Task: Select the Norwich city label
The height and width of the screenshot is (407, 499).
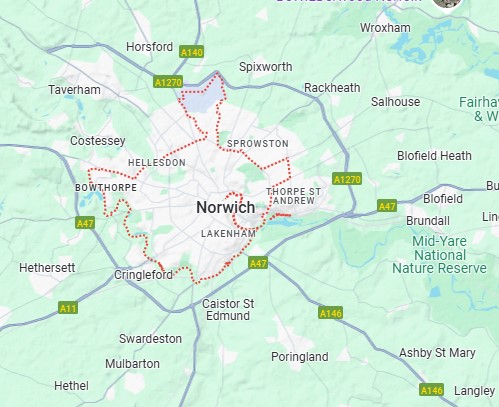Action: tap(226, 207)
